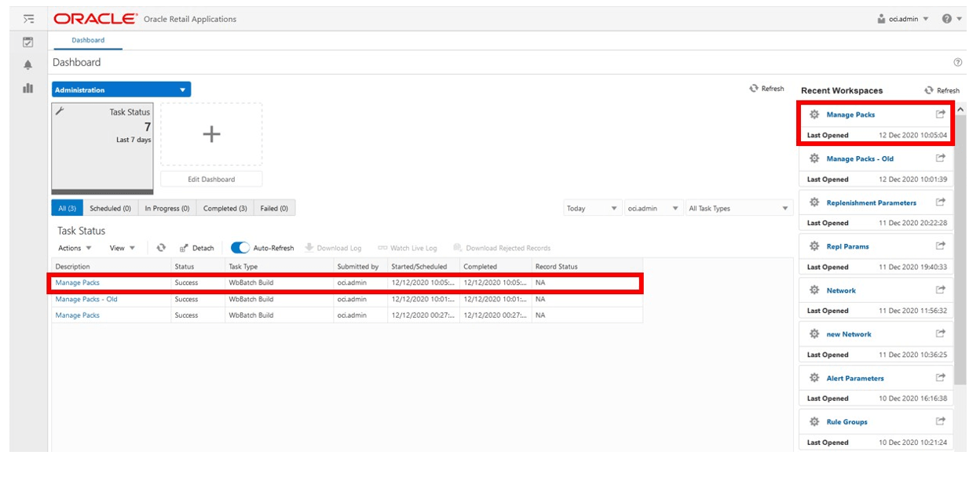This screenshot has width=980, height=488.
Task: Switch to the Failed (0) tab
Action: pyautogui.click(x=274, y=209)
